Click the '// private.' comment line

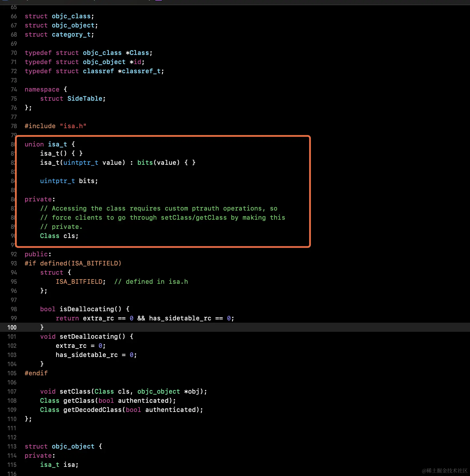click(61, 227)
